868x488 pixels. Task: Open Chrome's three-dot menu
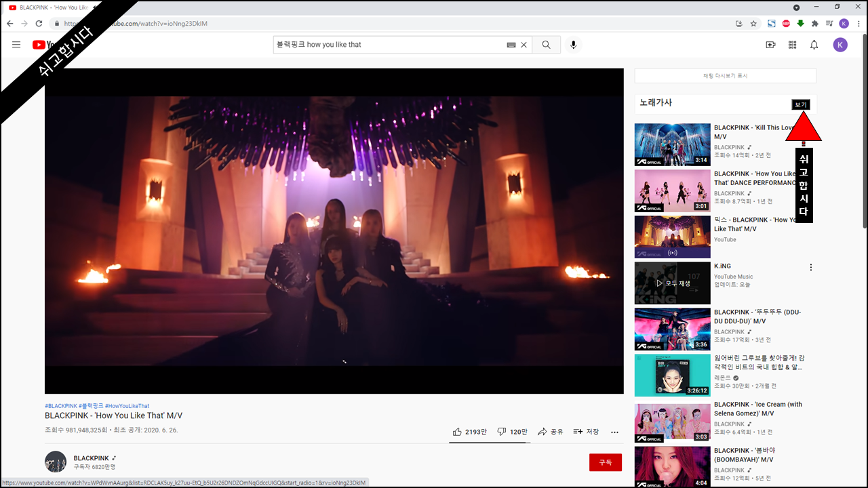[858, 23]
